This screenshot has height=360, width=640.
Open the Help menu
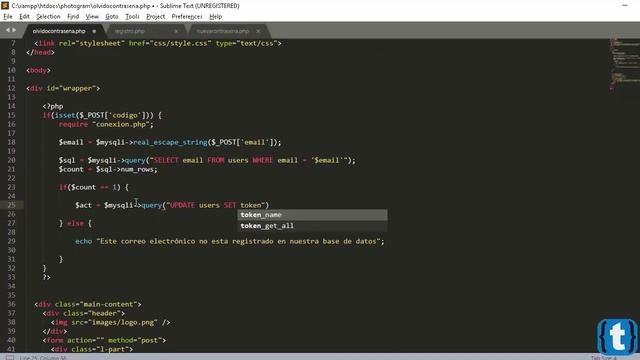coord(216,17)
